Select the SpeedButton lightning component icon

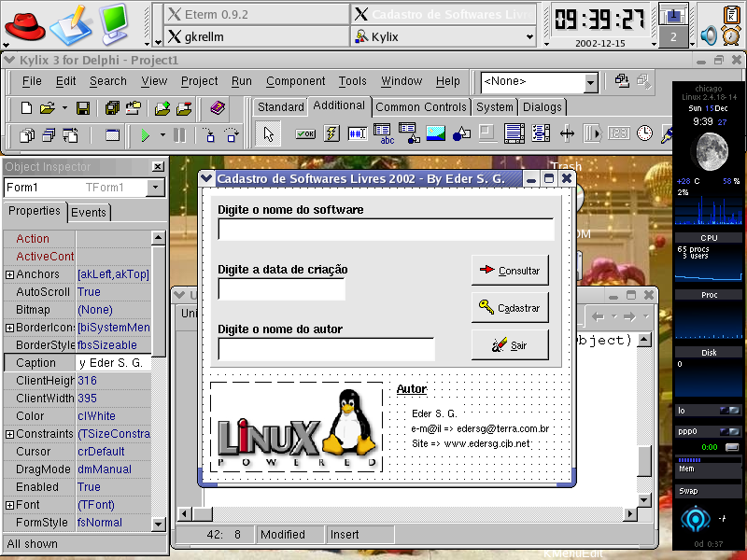tap(331, 133)
